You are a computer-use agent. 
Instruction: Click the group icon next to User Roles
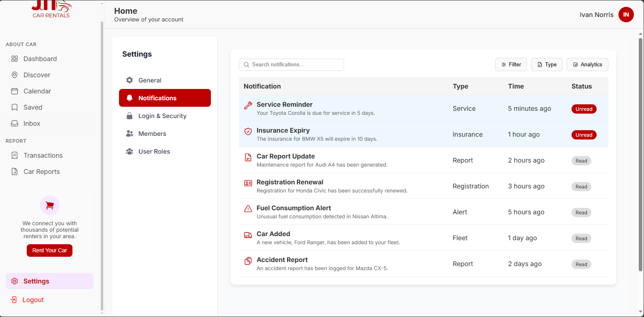[130, 151]
